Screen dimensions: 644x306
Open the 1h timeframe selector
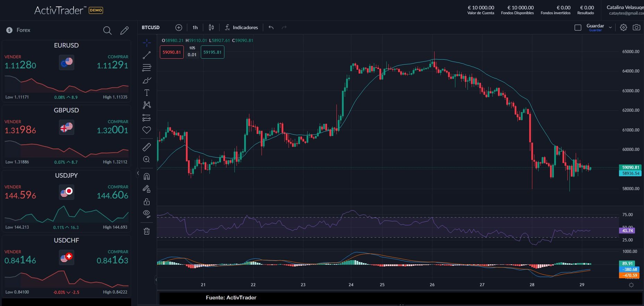(195, 27)
